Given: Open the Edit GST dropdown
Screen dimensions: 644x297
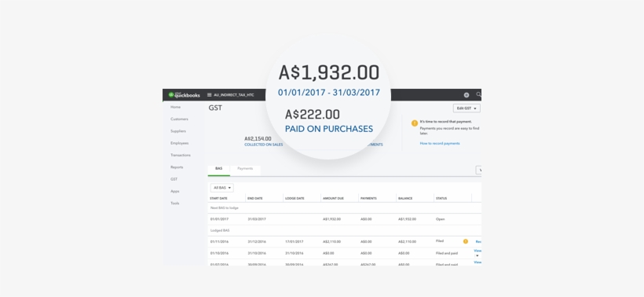Looking at the screenshot, I should pos(467,108).
